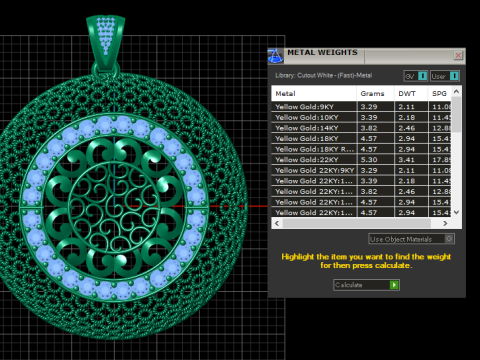The height and width of the screenshot is (360, 480).
Task: Click DWT value in Yellow Gold:9KY row
Action: coord(411,107)
